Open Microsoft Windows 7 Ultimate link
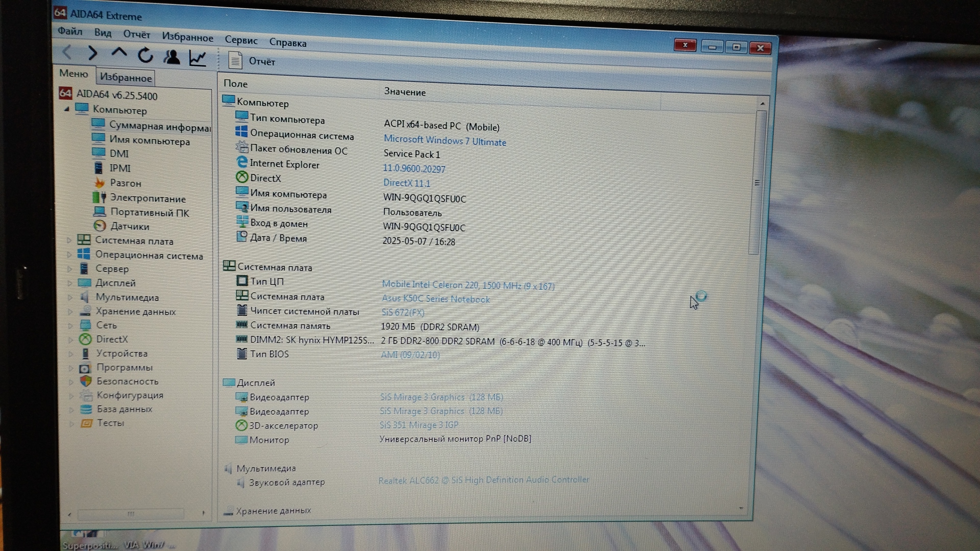Screen dimensions: 980x551 click(x=445, y=141)
